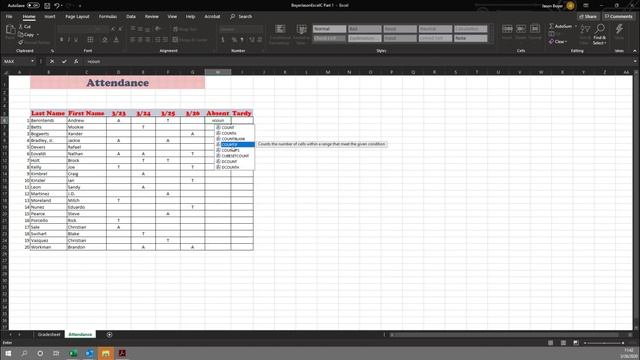
Task: Expand Clipboard group dialog launcher
Action: pyautogui.click(x=52, y=51)
